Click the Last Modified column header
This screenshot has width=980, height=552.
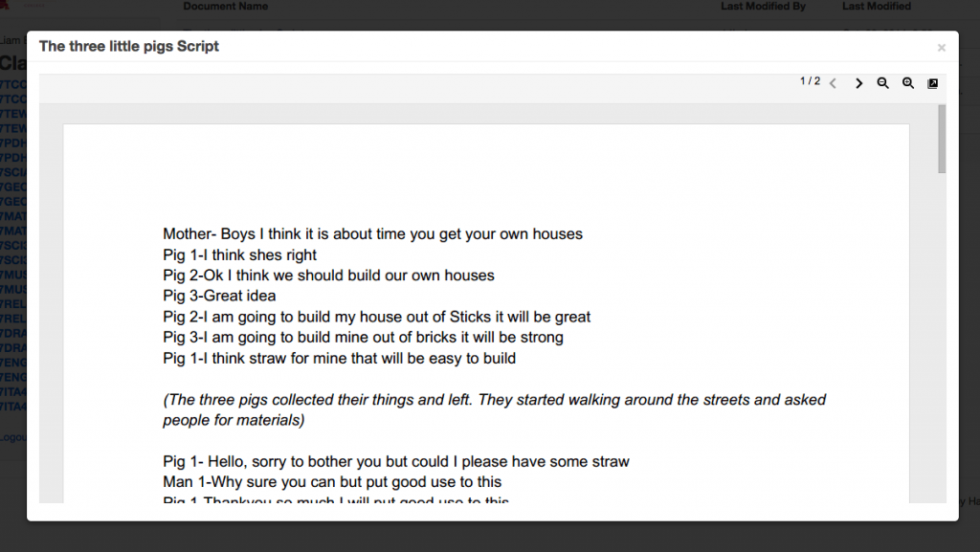877,7
